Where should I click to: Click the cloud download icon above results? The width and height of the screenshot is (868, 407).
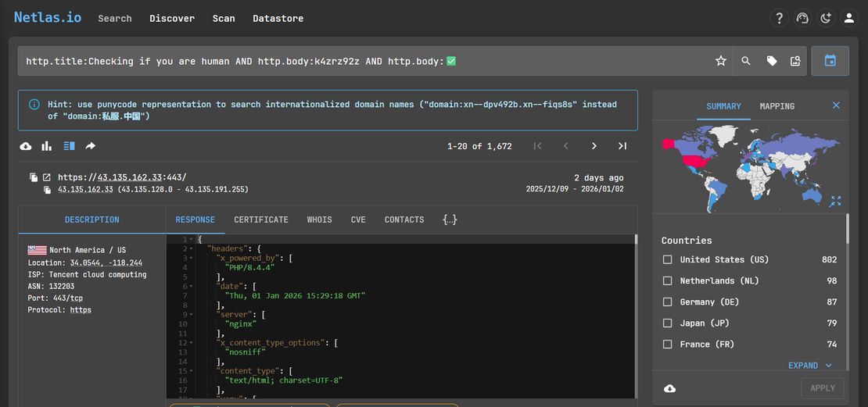pos(26,146)
